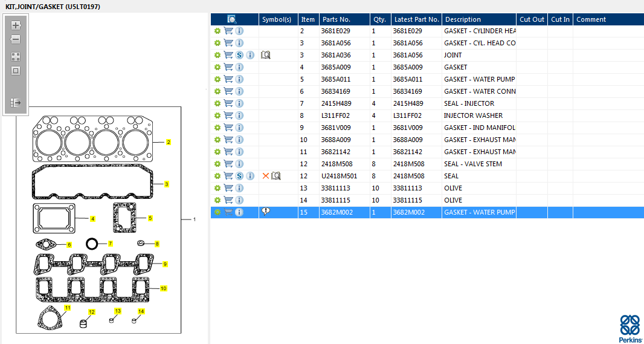
Task: Click the list export arrow tool
Action: pos(16,102)
